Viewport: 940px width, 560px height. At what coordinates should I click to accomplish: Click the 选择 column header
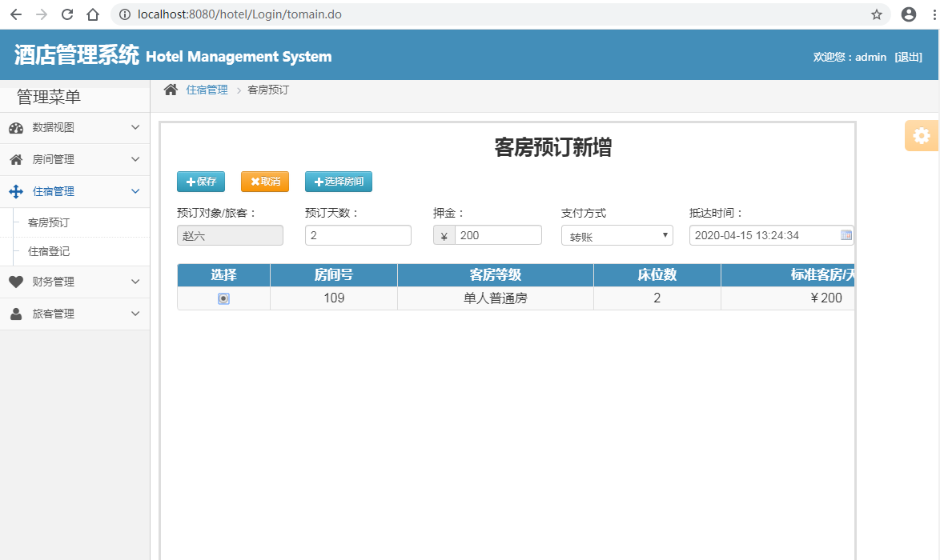click(x=223, y=275)
